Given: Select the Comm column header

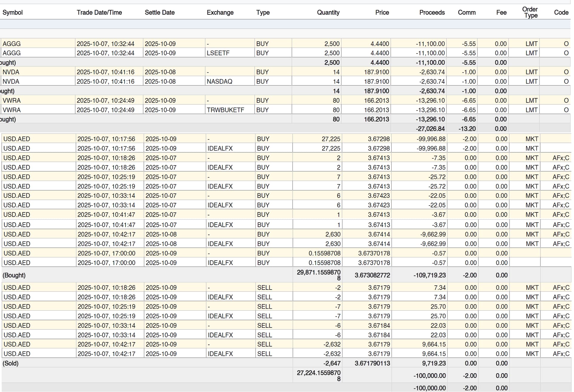Looking at the screenshot, I should 466,13.
